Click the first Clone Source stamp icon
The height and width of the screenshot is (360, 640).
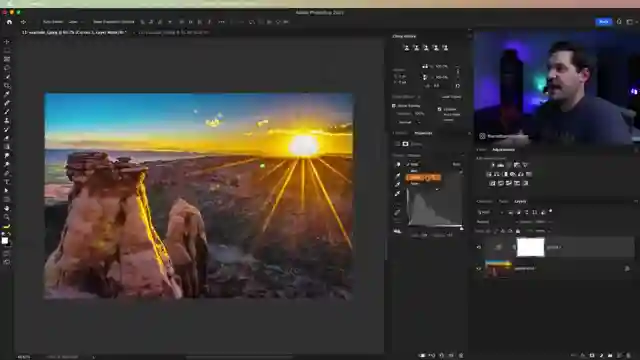[x=406, y=48]
